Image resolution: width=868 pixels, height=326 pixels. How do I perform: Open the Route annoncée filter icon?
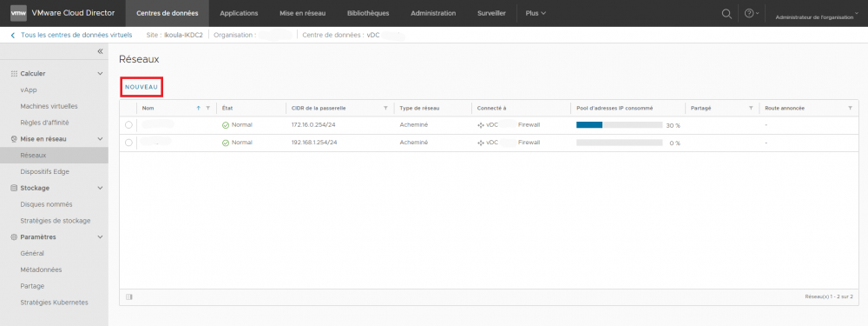pyautogui.click(x=850, y=108)
